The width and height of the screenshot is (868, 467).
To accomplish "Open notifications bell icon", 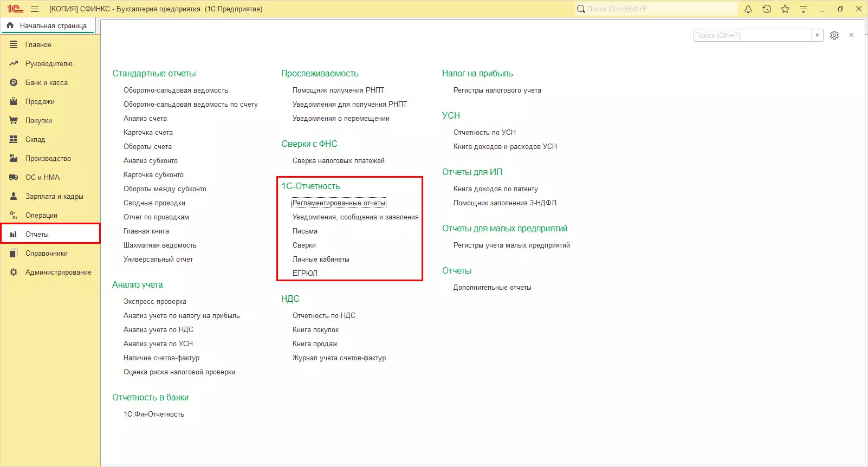I will (x=748, y=9).
